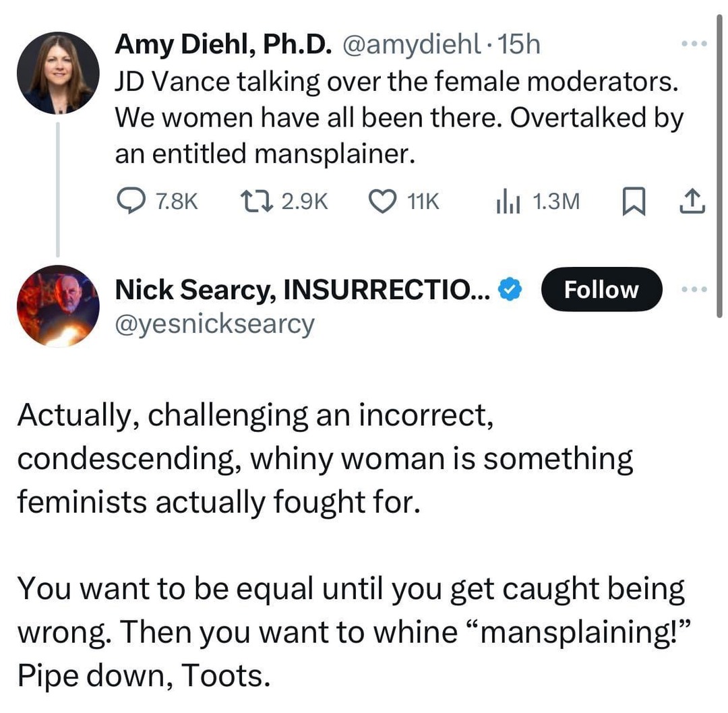The width and height of the screenshot is (728, 713).
Task: Share Amy Diehl's tweet
Action: (x=692, y=200)
